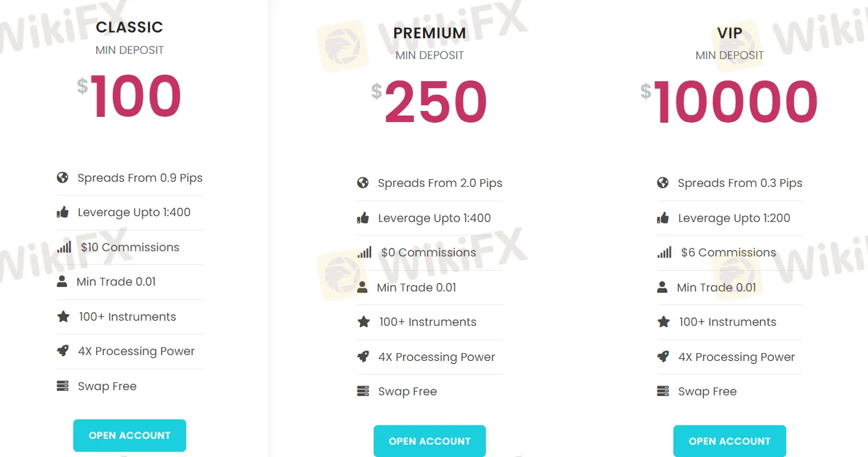This screenshot has width=868, height=457.
Task: Click the globe icon in Classic plan
Action: pos(62,178)
